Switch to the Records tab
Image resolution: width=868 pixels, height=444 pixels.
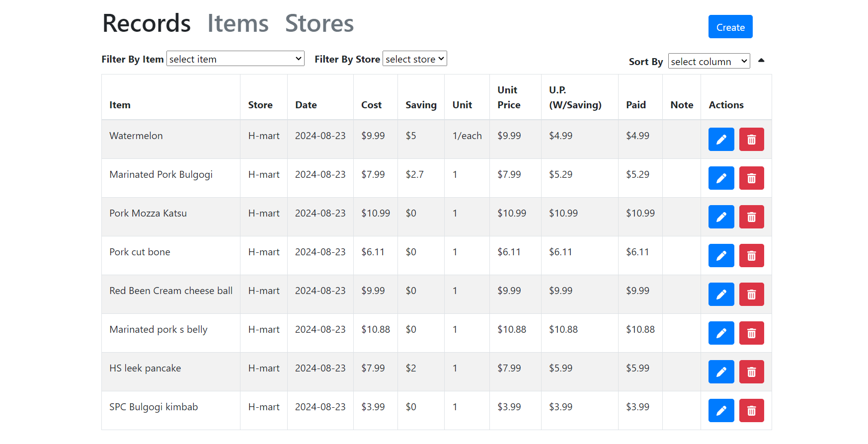tap(147, 23)
